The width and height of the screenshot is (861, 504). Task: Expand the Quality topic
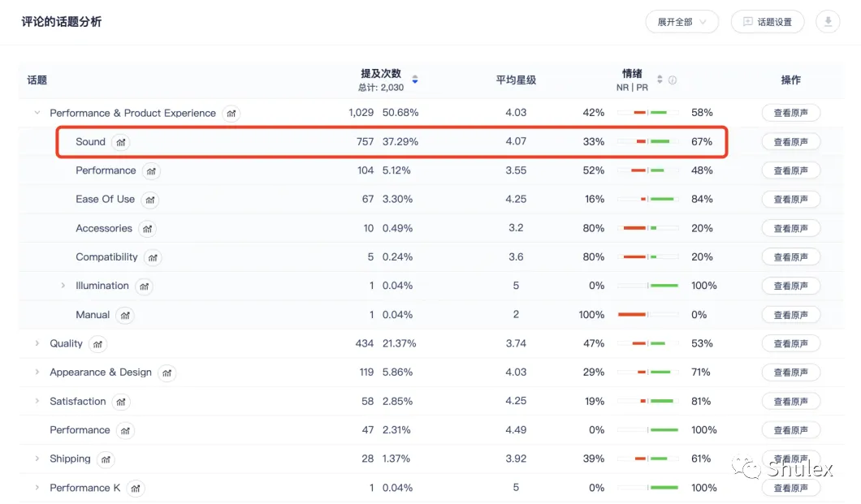click(37, 343)
